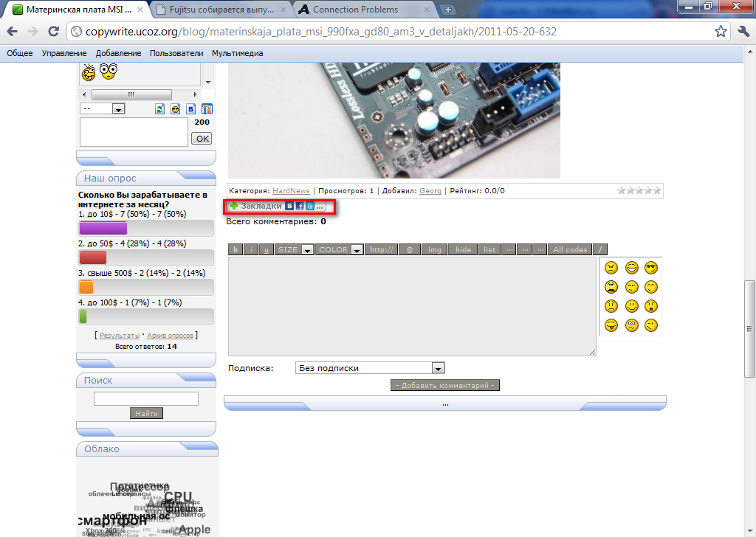Click the Поиск search input field

pos(146,398)
